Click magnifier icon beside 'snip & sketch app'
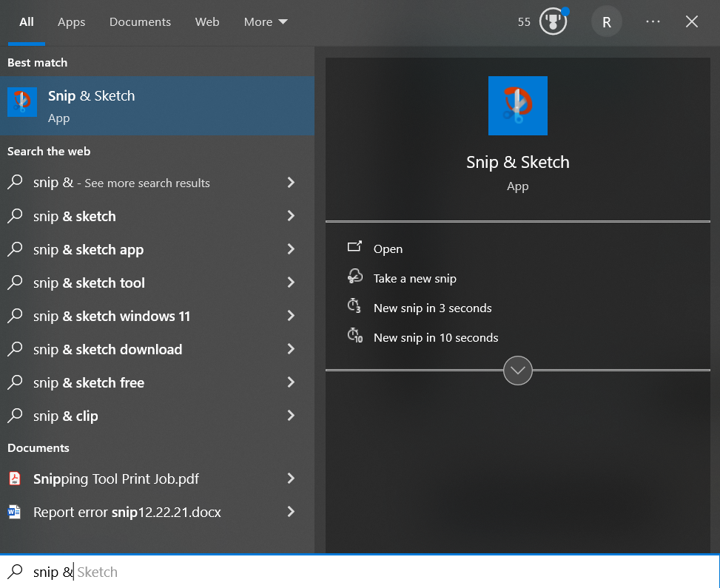 click(15, 249)
